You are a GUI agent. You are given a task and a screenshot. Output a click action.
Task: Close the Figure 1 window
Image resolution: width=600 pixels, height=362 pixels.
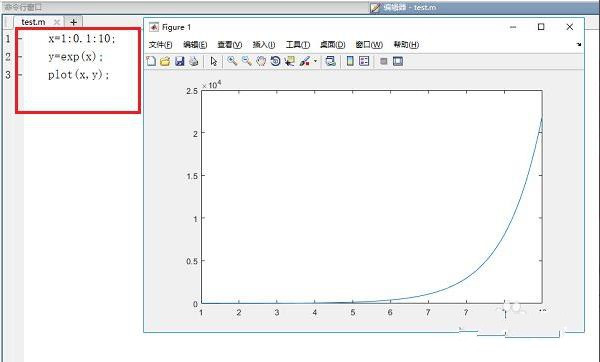click(570, 27)
